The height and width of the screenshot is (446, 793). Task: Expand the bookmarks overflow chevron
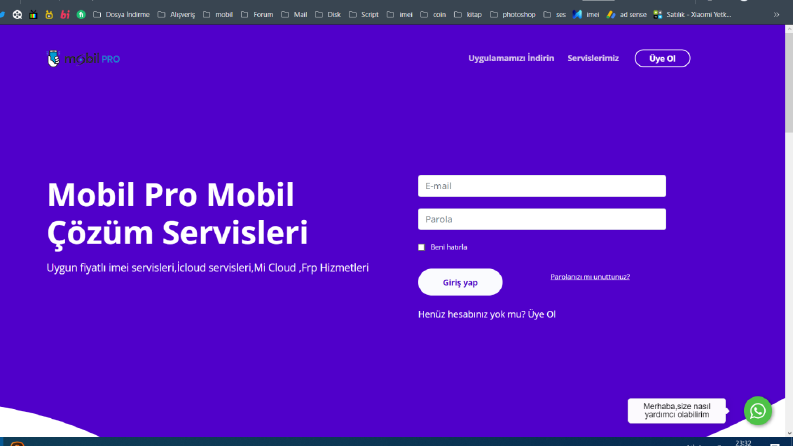point(776,15)
